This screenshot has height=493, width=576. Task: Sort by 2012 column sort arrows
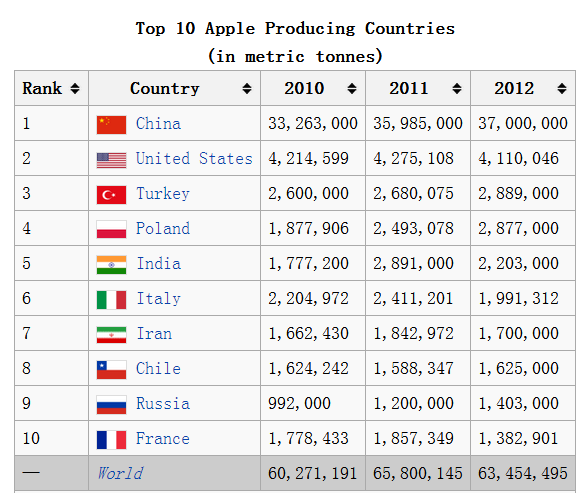[x=562, y=89]
